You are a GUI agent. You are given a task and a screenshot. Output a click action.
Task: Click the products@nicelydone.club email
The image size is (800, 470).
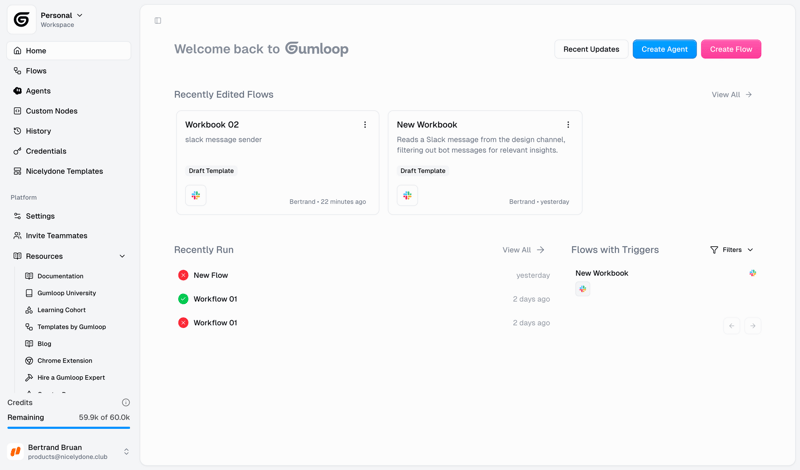67,457
